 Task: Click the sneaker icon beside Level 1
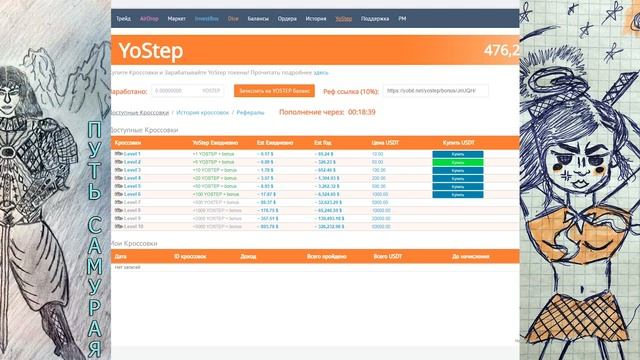(119, 154)
